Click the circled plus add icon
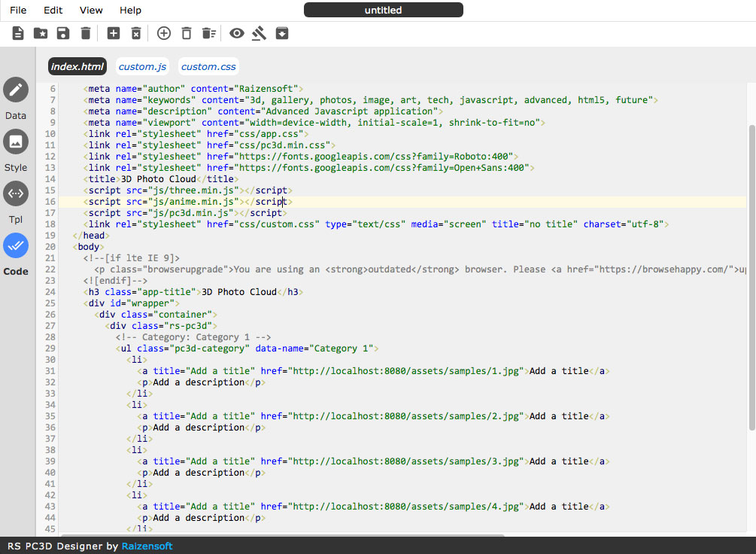Image resolution: width=756 pixels, height=554 pixels. (x=164, y=33)
